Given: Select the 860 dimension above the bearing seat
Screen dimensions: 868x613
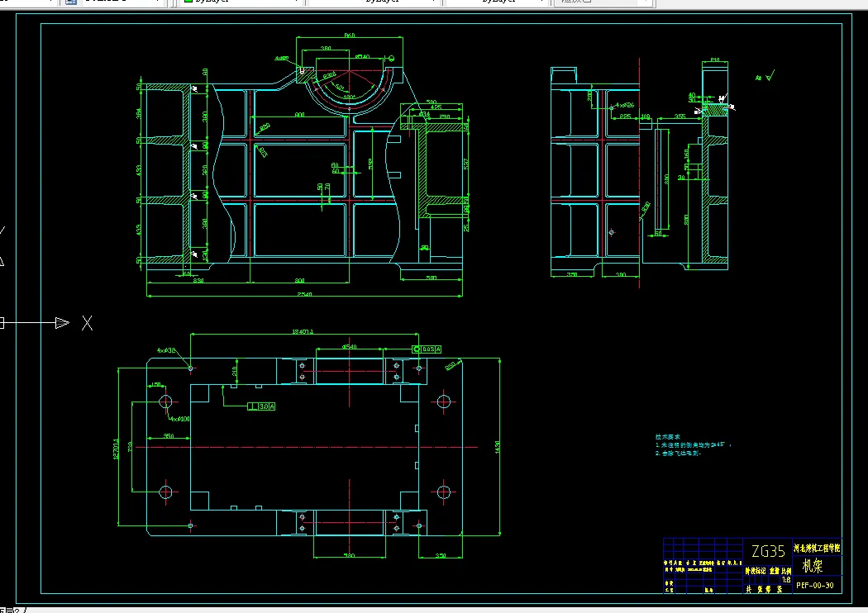Looking at the screenshot, I should pos(350,36).
